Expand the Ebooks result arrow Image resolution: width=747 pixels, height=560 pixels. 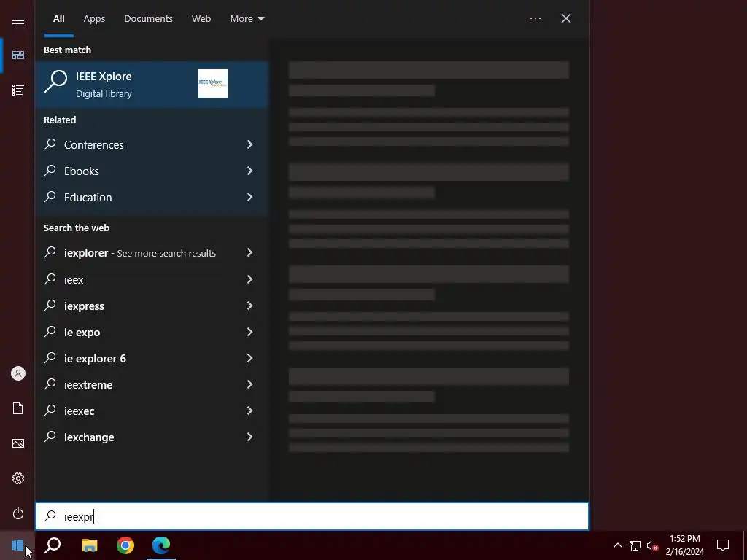(249, 171)
